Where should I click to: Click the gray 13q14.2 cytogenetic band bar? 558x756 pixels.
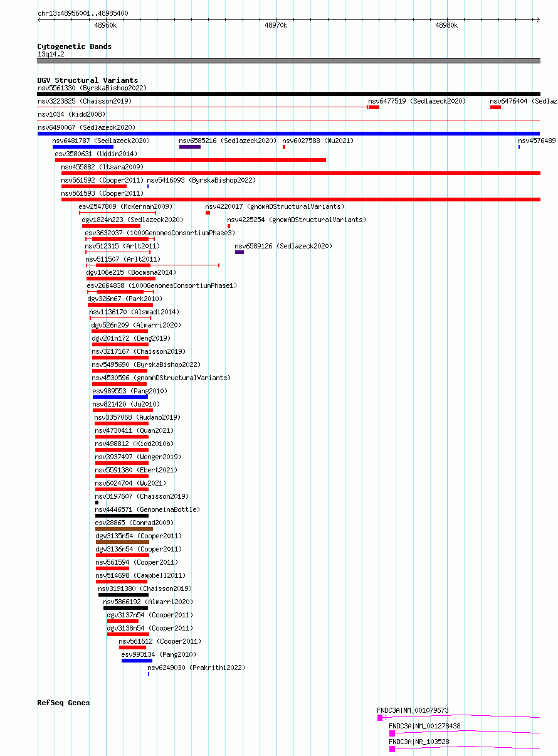tap(288, 61)
